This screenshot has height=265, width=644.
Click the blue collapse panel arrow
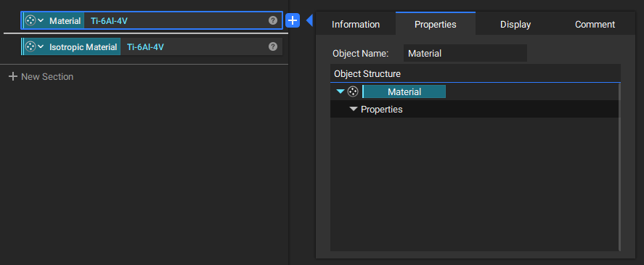click(x=310, y=20)
